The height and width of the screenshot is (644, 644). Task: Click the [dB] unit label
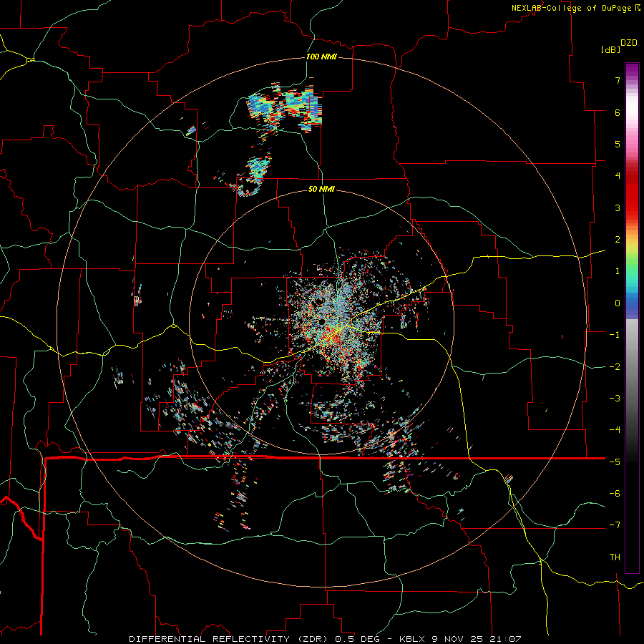(610, 49)
